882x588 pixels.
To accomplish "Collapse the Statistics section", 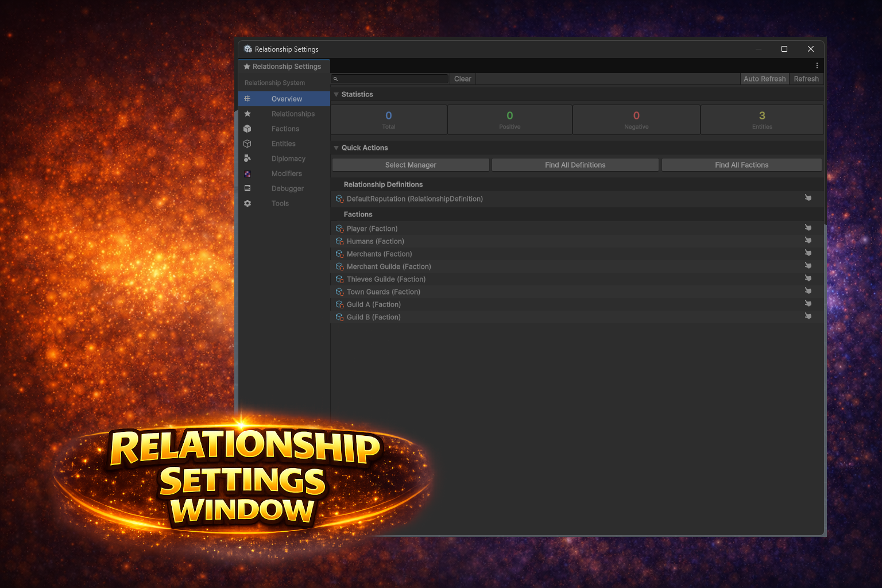I will (336, 94).
